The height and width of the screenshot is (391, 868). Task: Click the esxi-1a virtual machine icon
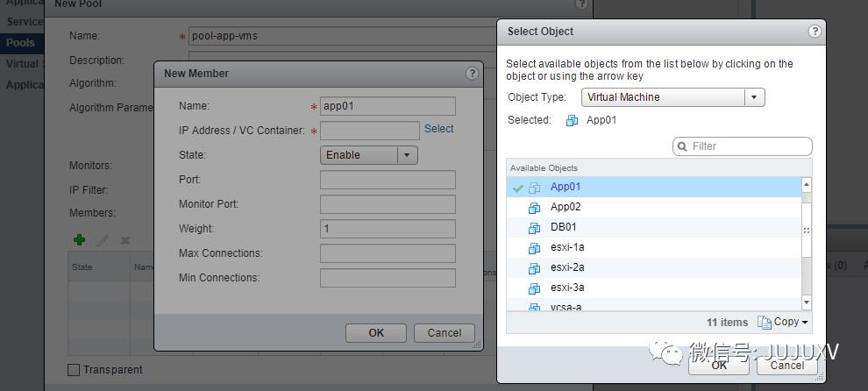pos(534,248)
